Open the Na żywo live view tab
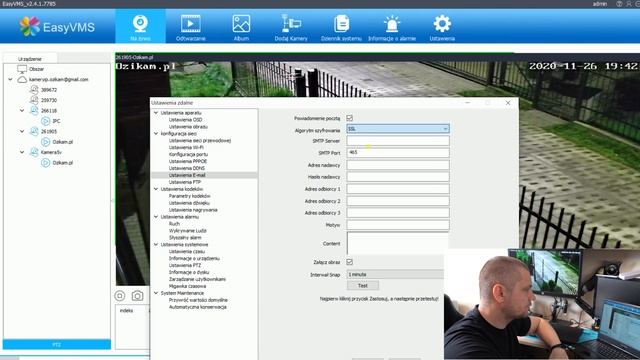This screenshot has height=360, width=640. click(x=140, y=27)
